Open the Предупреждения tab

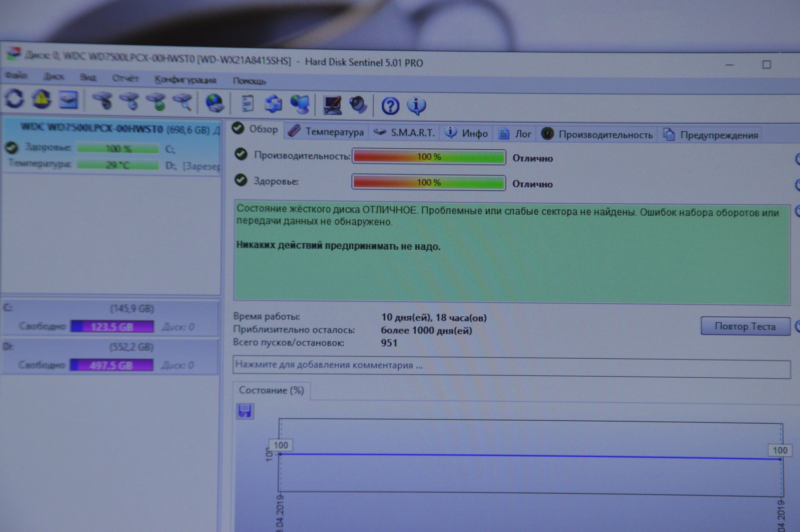[711, 135]
